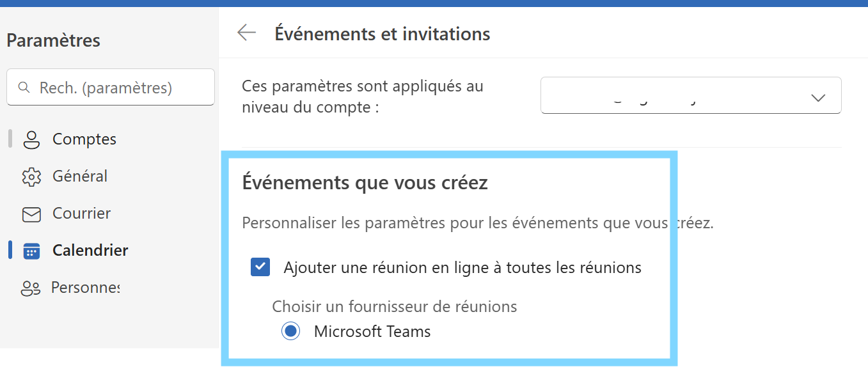
Task: Open the Courrier settings section
Action: tap(82, 214)
